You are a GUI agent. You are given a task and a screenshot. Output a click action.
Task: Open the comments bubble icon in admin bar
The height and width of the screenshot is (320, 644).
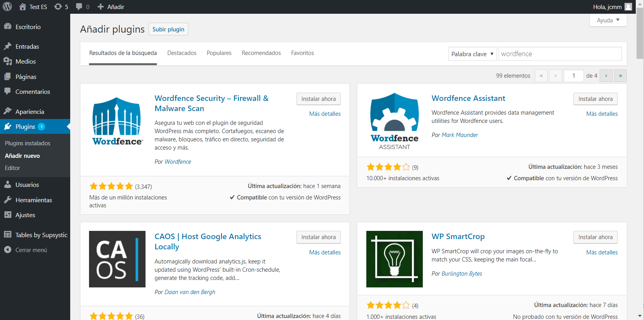coord(79,7)
